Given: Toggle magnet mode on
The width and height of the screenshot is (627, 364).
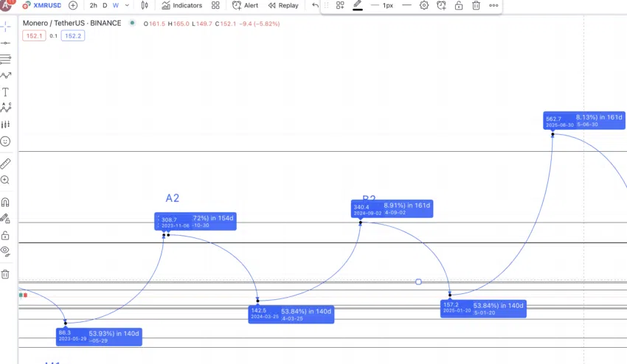Looking at the screenshot, I should (x=6, y=202).
